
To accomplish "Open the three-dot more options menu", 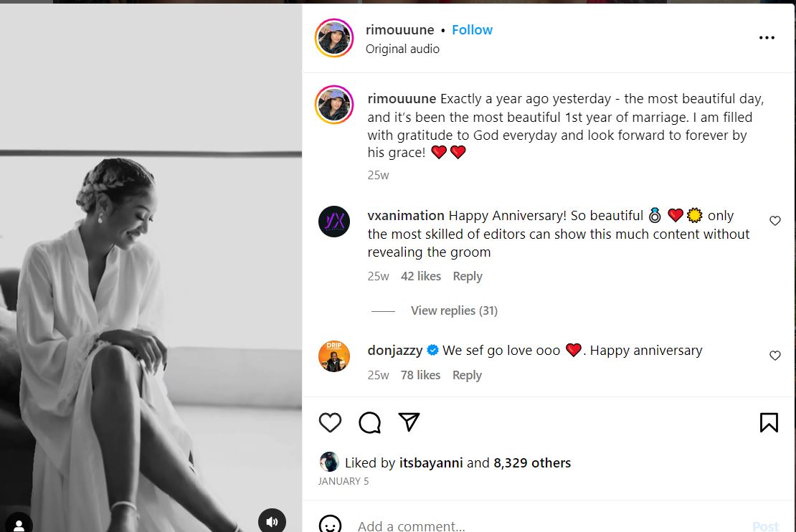I will (x=767, y=38).
